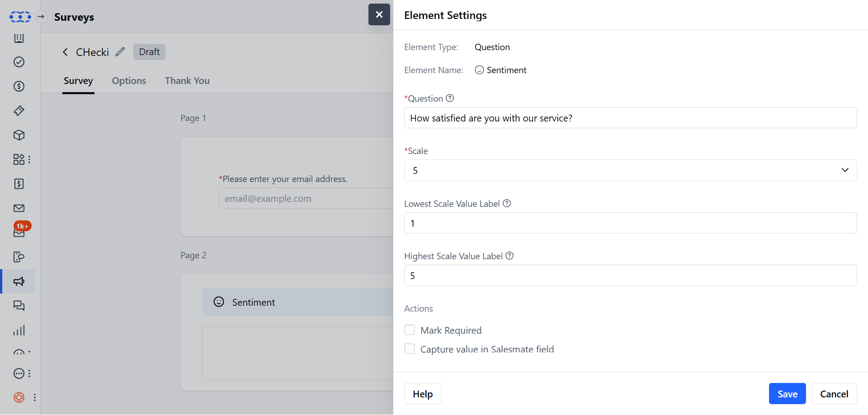Image resolution: width=868 pixels, height=415 pixels.
Task: Open the document-chat icon in sidebar
Action: [19, 257]
